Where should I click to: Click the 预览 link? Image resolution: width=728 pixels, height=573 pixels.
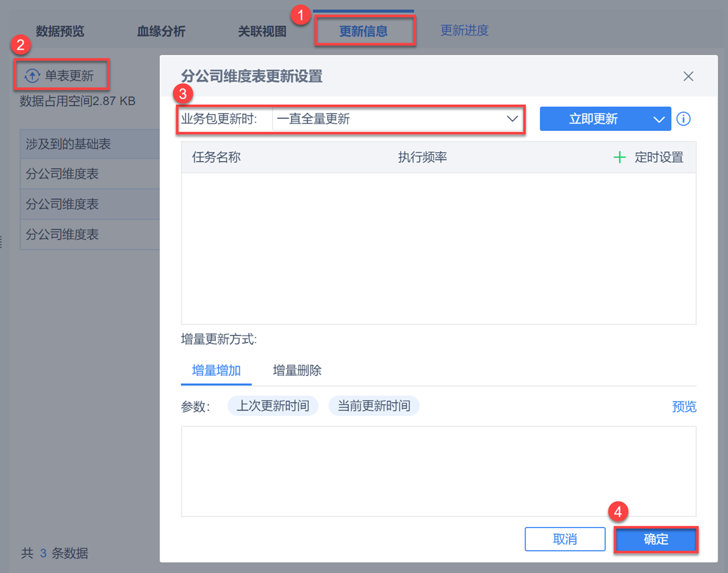tap(684, 406)
